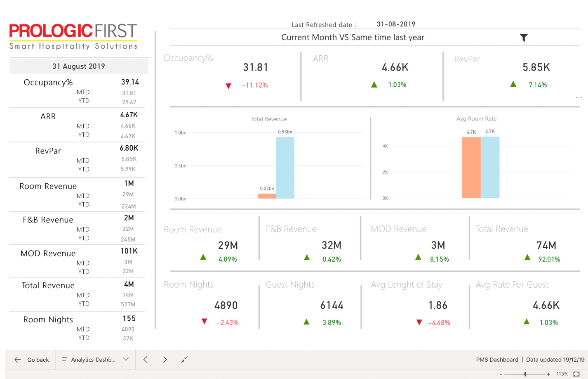Click the "PMS Dashboard" status bar text
This screenshot has height=379, width=588.
(x=497, y=360)
